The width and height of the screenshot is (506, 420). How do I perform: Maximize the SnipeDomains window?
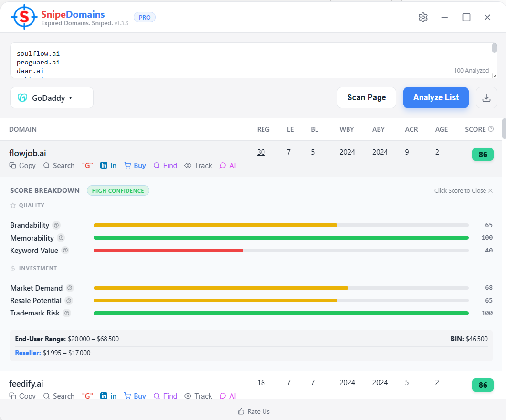click(466, 17)
